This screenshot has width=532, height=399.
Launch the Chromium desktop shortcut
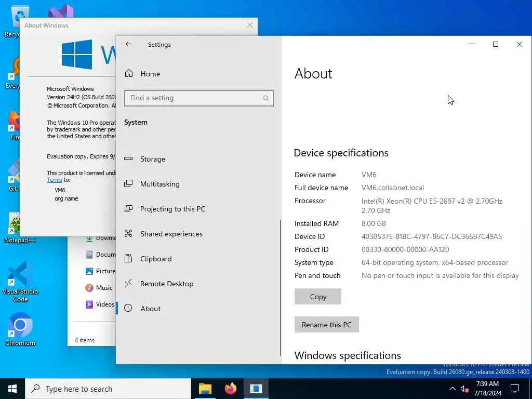(20, 329)
